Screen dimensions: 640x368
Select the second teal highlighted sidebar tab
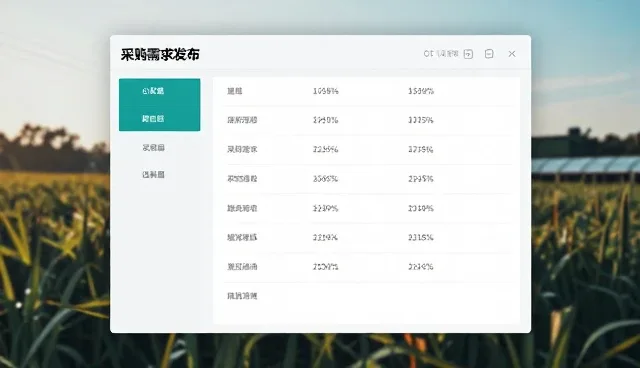click(160, 118)
